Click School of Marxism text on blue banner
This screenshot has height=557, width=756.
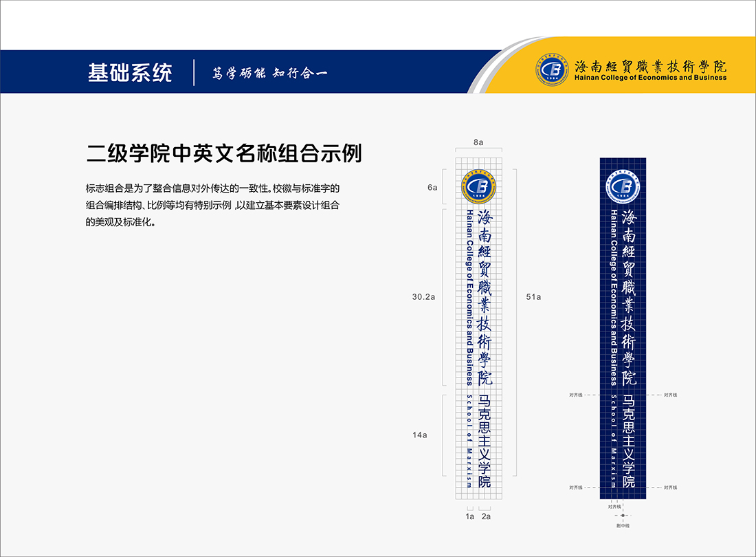pyautogui.click(x=613, y=440)
